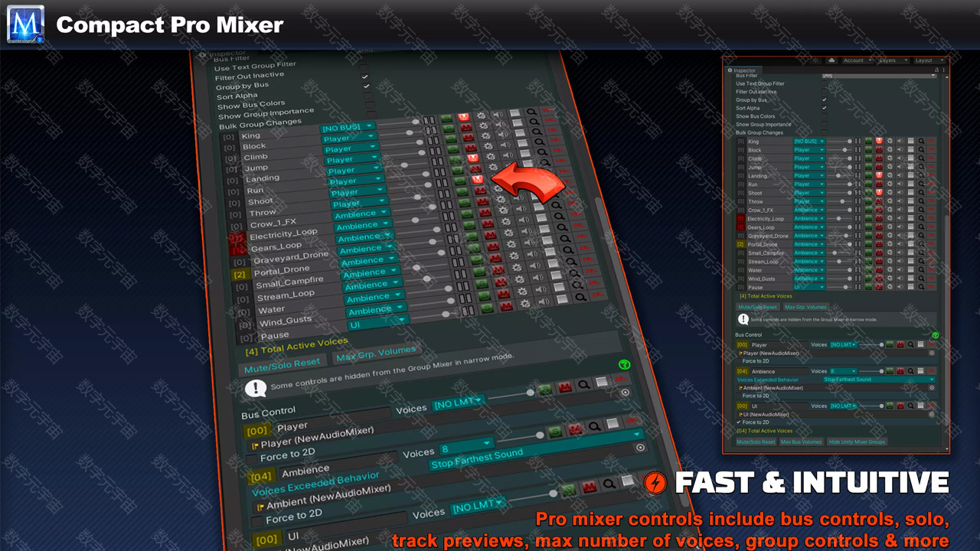Click Mute/Solo Reset in large tilted inspector
Image resolution: width=980 pixels, height=551 pixels.
click(281, 366)
